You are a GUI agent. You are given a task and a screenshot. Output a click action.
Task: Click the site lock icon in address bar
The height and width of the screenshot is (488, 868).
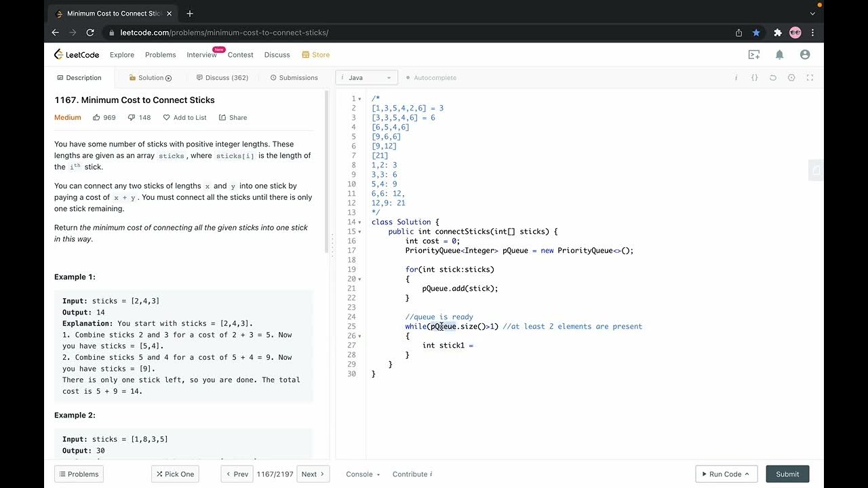click(x=112, y=33)
